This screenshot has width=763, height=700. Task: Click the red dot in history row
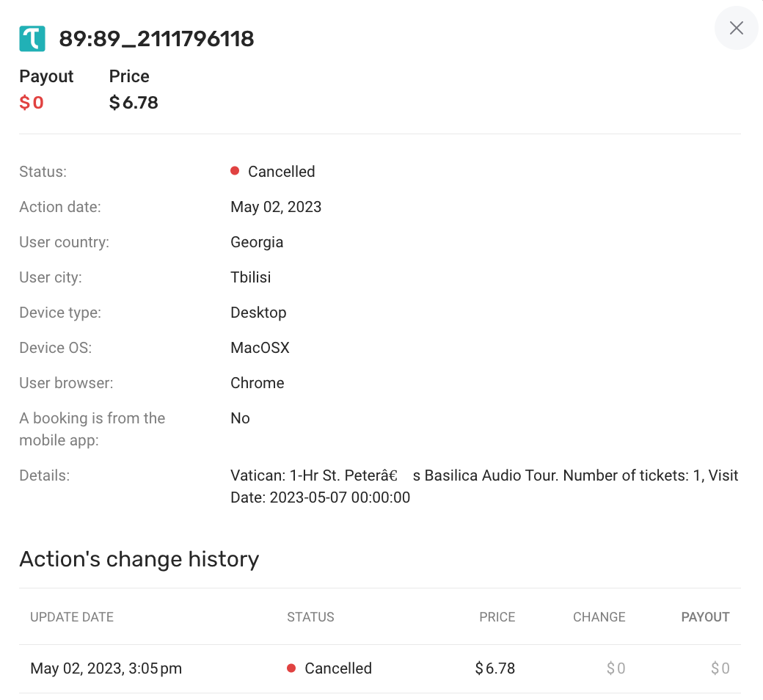(291, 668)
